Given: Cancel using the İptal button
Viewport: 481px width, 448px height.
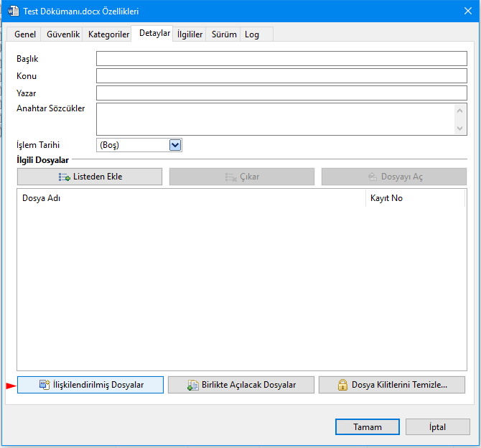Looking at the screenshot, I should [438, 426].
